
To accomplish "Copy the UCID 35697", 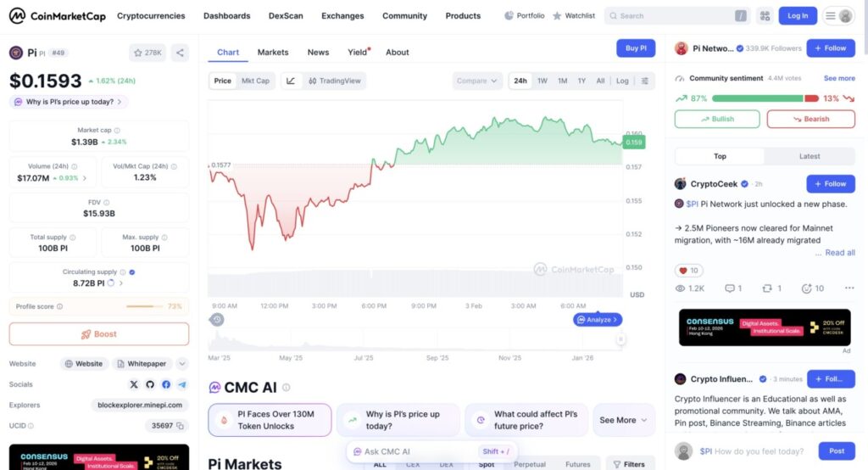I will (x=181, y=426).
